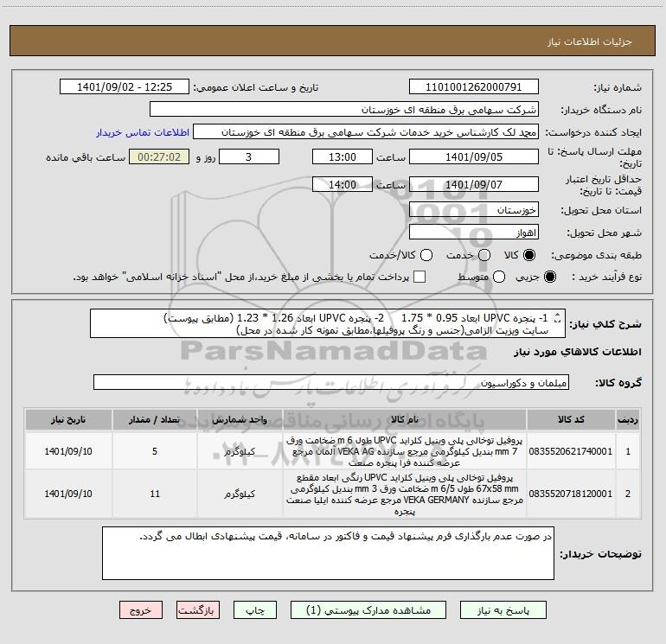
Task: Select table row with code 083552062174​0001
Action: [333, 451]
